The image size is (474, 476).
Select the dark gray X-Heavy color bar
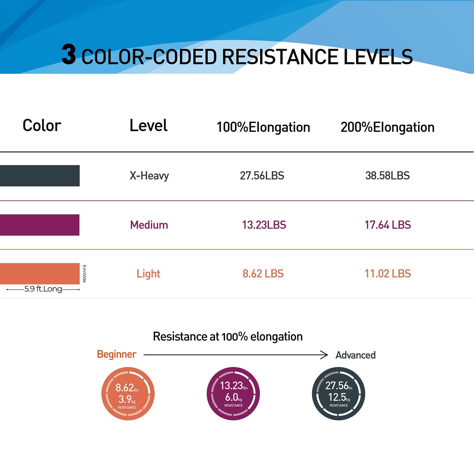40,176
